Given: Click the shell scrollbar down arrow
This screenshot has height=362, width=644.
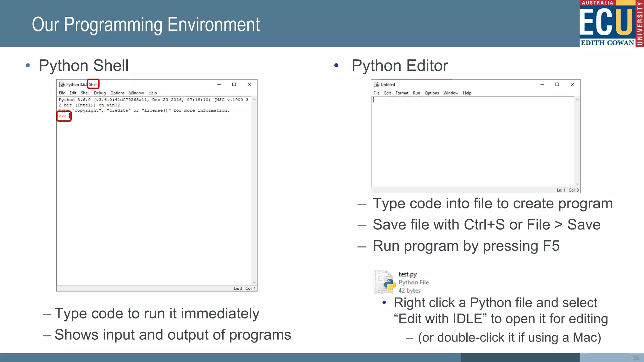Looking at the screenshot, I should pyautogui.click(x=254, y=282).
